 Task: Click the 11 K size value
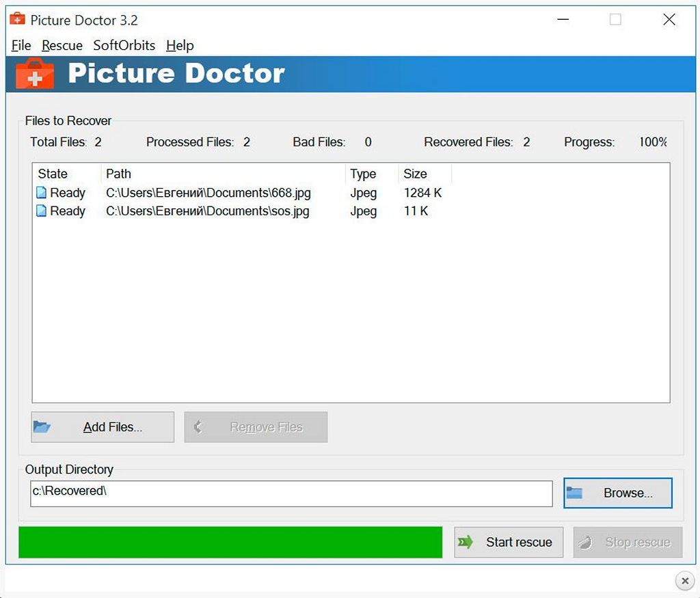tap(416, 210)
